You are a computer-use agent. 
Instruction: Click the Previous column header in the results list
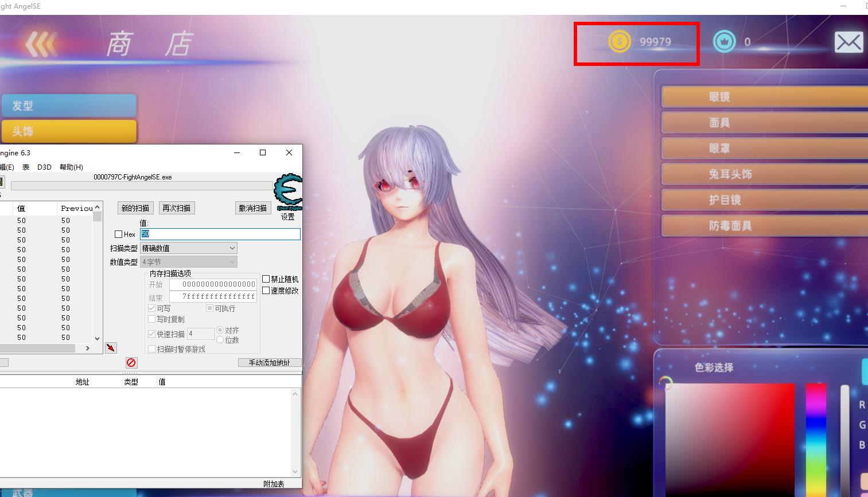[76, 208]
